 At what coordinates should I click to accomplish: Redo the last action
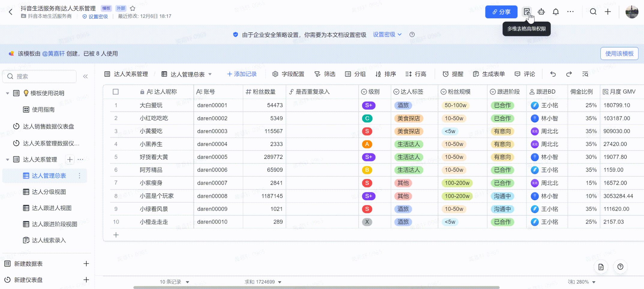(569, 74)
